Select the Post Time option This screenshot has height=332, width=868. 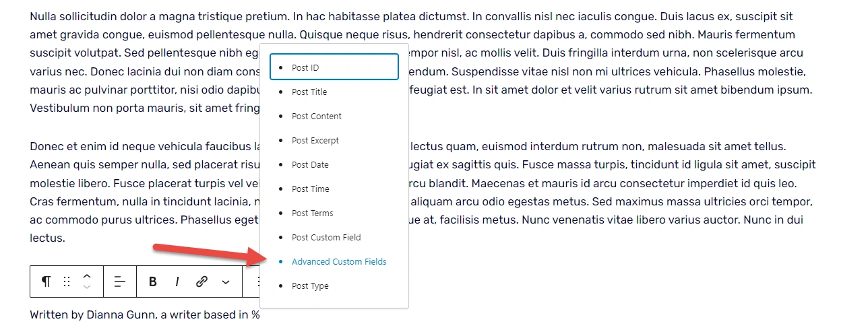[x=311, y=189]
